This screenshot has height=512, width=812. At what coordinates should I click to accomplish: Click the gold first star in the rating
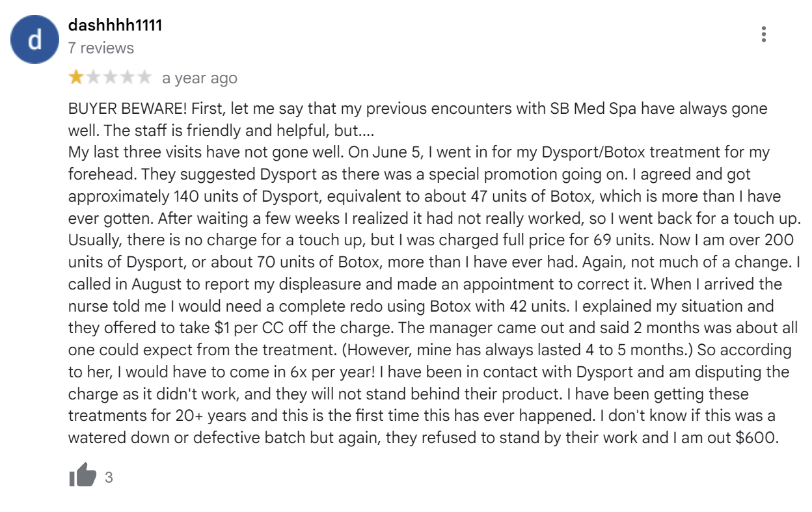[76, 78]
